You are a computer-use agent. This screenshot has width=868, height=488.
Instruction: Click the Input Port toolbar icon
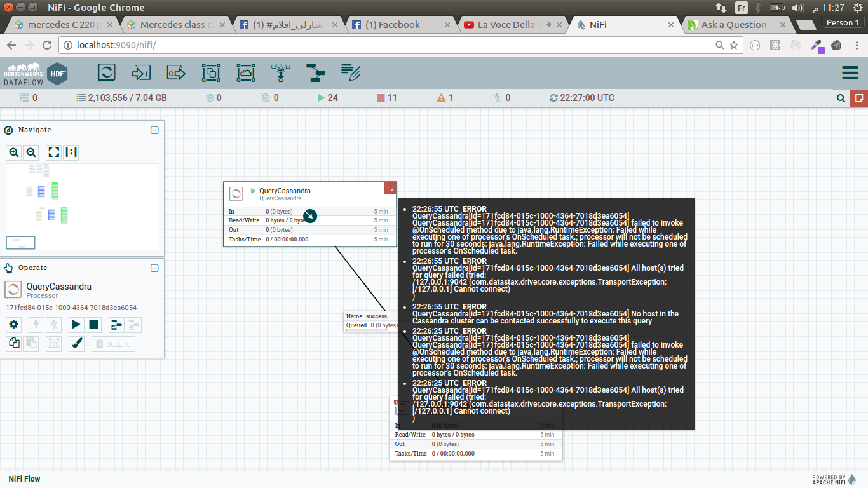click(141, 72)
